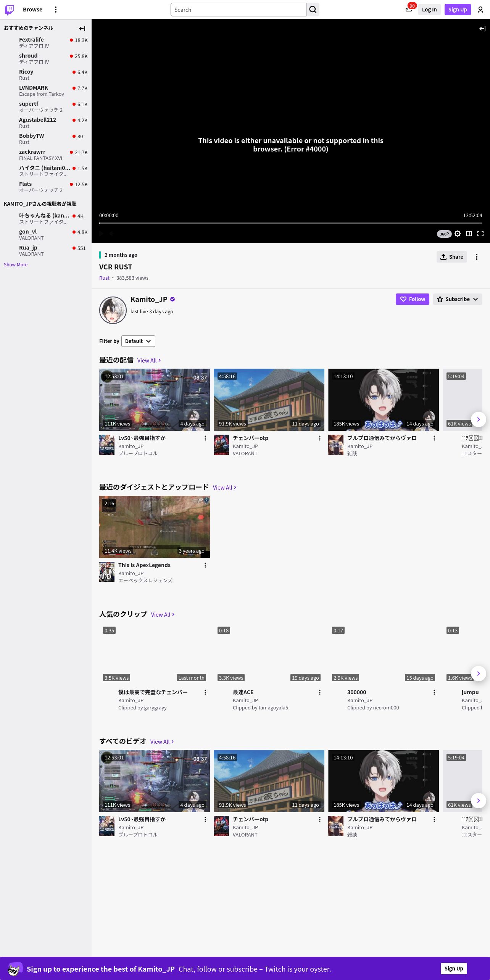Open options for 300000 clip
The width and height of the screenshot is (490, 980).
point(434,692)
